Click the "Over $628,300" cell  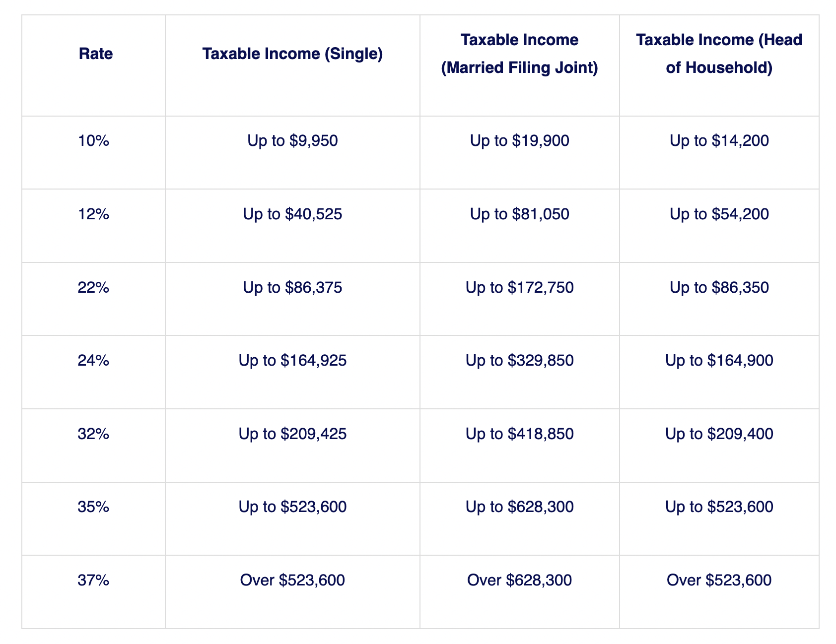coord(519,580)
